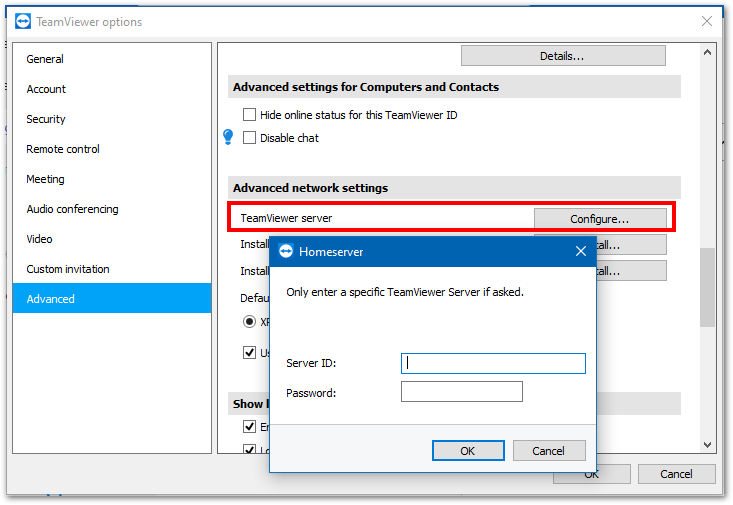Viewport: 733px width, 505px height.
Task: Untick the first checkbox under the Show section
Action: [249, 426]
